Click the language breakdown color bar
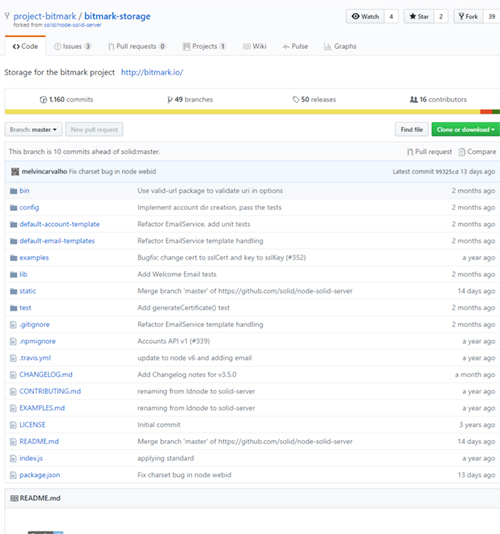 [x=252, y=112]
